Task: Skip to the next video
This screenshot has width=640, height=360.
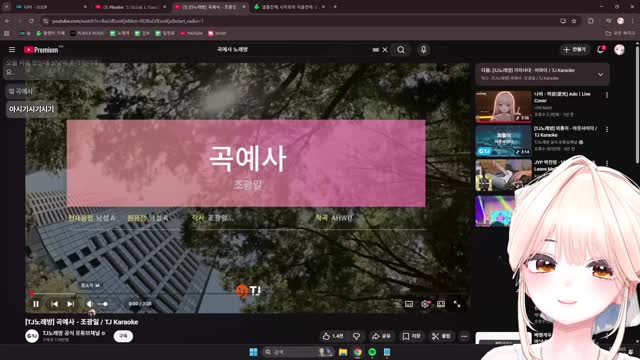Action: [x=71, y=304]
